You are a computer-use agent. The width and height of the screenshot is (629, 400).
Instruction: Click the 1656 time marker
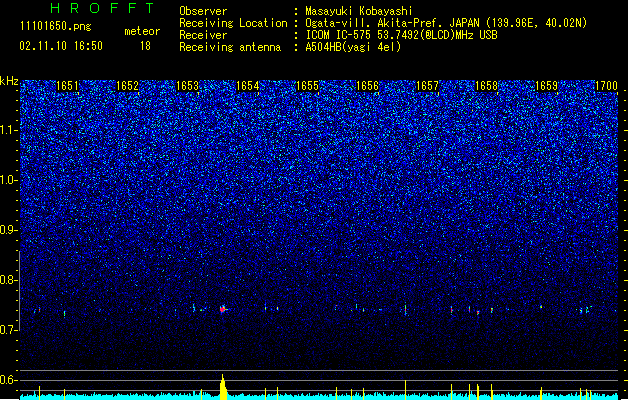click(367, 86)
